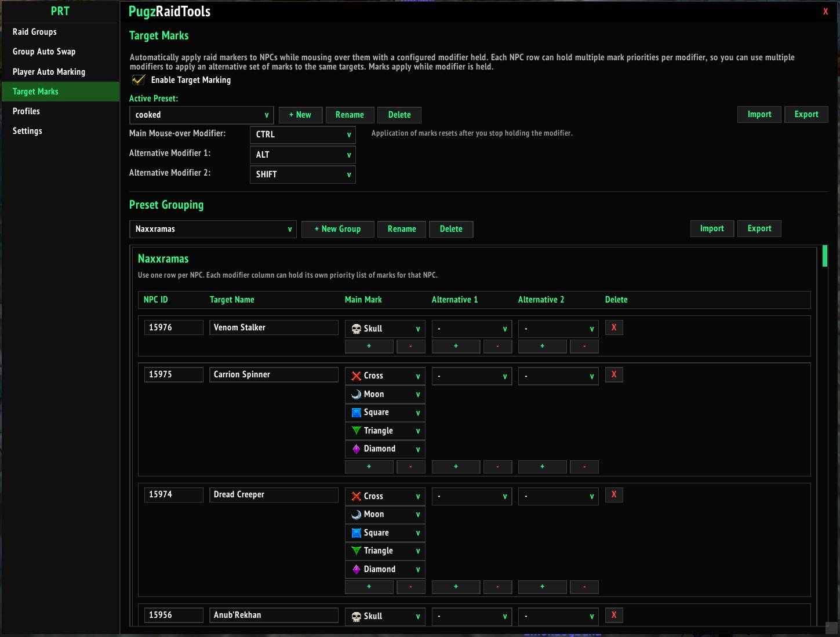Select the Cross mark for Carrion Spinner
Viewport: 840px width, 637px height.
point(385,376)
